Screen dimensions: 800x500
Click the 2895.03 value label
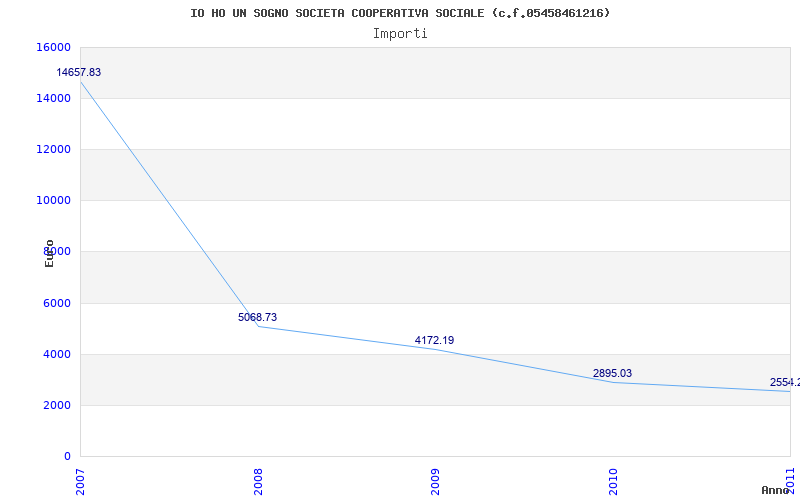pyautogui.click(x=612, y=373)
